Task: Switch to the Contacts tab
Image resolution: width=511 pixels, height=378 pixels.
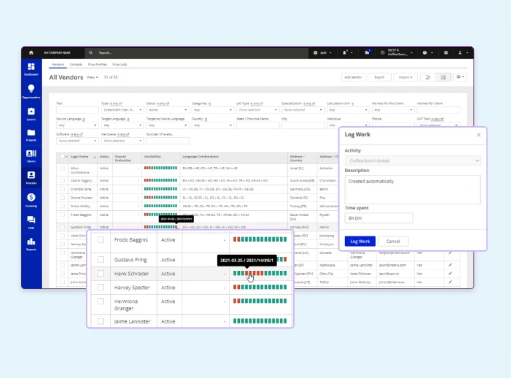Action: pyautogui.click(x=76, y=64)
